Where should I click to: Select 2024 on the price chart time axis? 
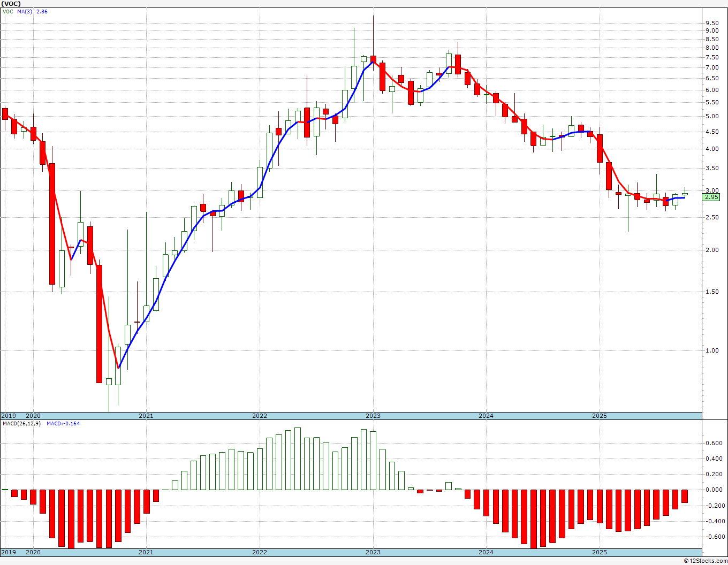486,416
